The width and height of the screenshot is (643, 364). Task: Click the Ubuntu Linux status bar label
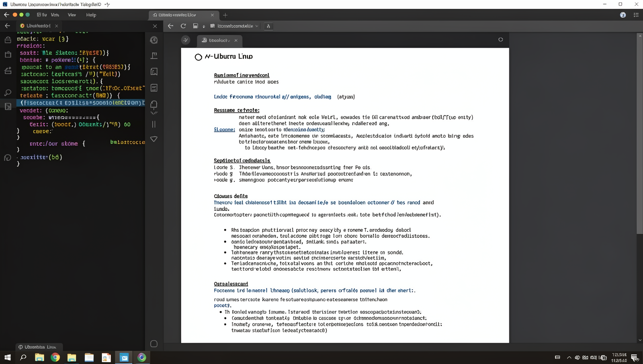[x=40, y=347]
